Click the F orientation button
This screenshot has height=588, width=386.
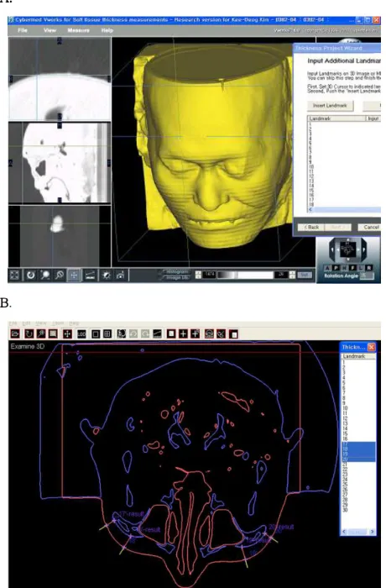tap(352, 268)
